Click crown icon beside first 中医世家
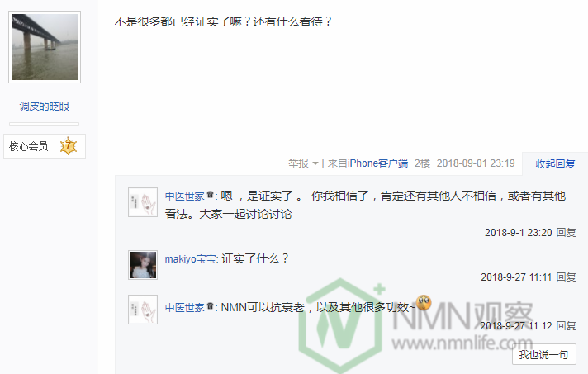588x374 pixels. point(210,194)
